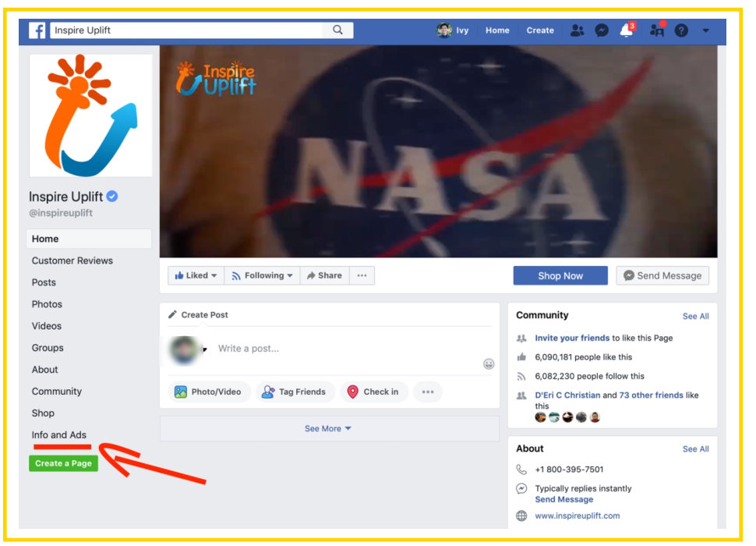Open www.inspireuplift.com link

[577, 516]
